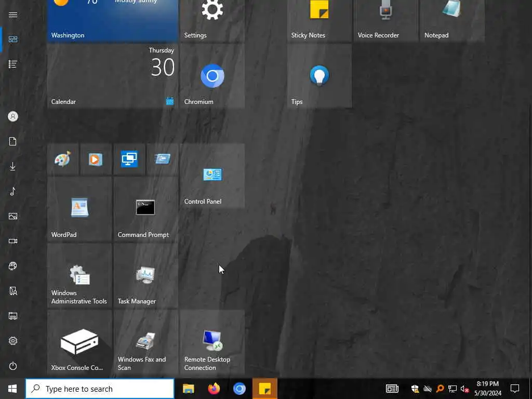Launch the small Paint palette tile
This screenshot has width=532, height=399.
63,159
